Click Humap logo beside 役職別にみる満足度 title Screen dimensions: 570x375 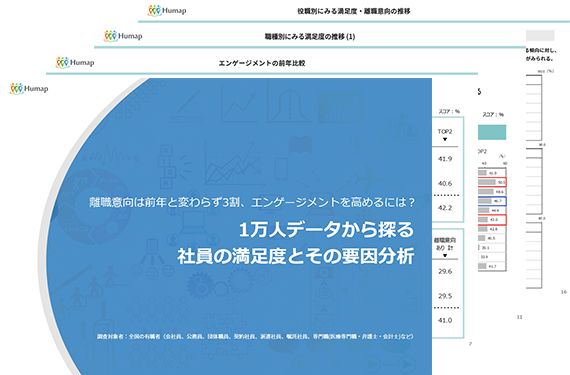click(x=167, y=11)
